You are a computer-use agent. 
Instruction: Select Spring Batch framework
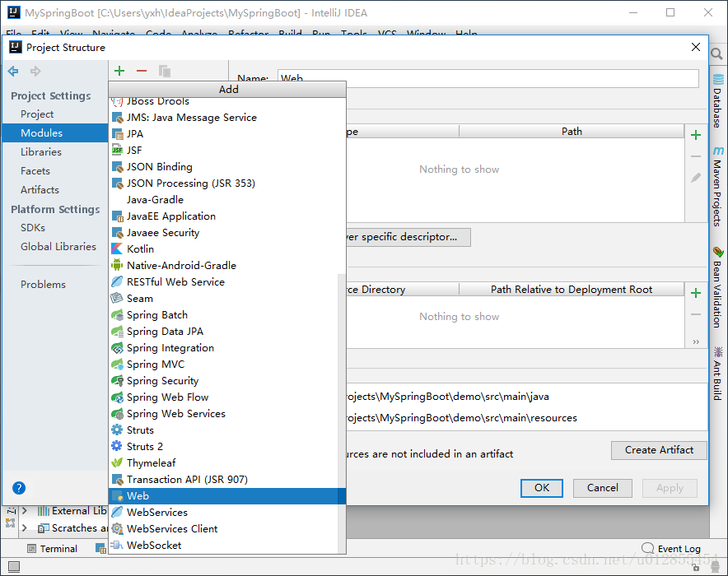pos(227,315)
